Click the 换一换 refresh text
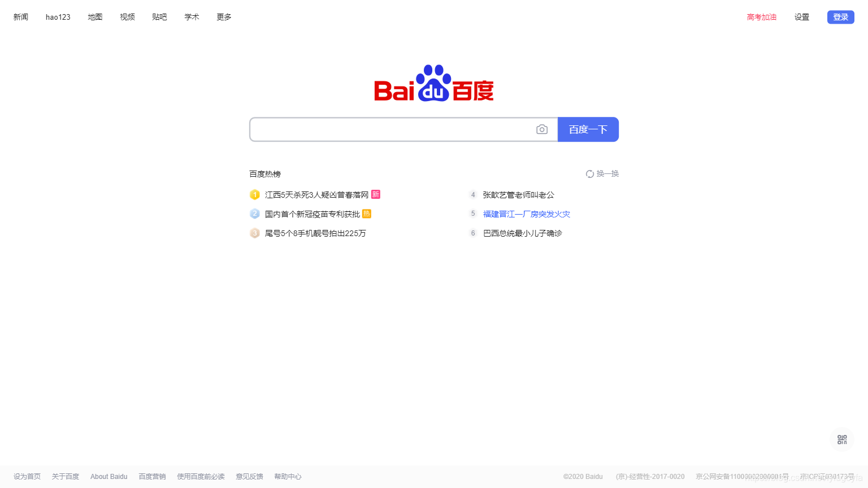The width and height of the screenshot is (868, 488). click(x=607, y=174)
